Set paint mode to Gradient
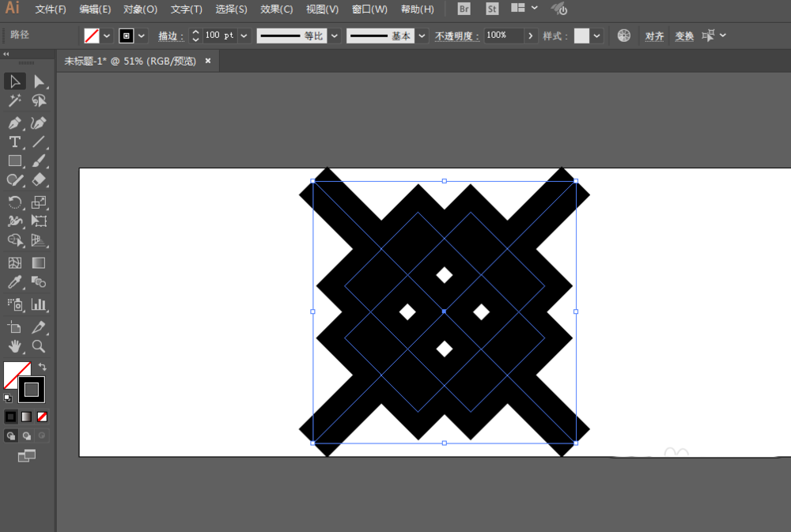The width and height of the screenshot is (791, 532). 26,417
